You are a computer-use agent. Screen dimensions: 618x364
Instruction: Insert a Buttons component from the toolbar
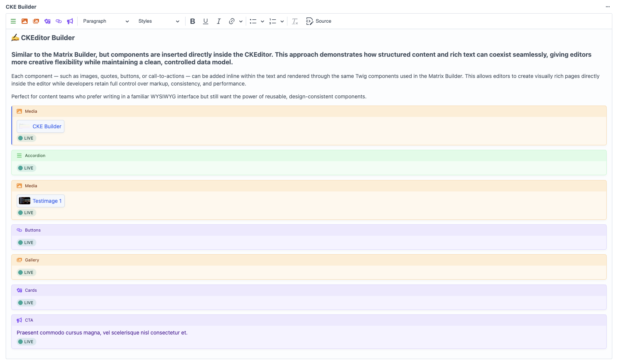point(59,21)
